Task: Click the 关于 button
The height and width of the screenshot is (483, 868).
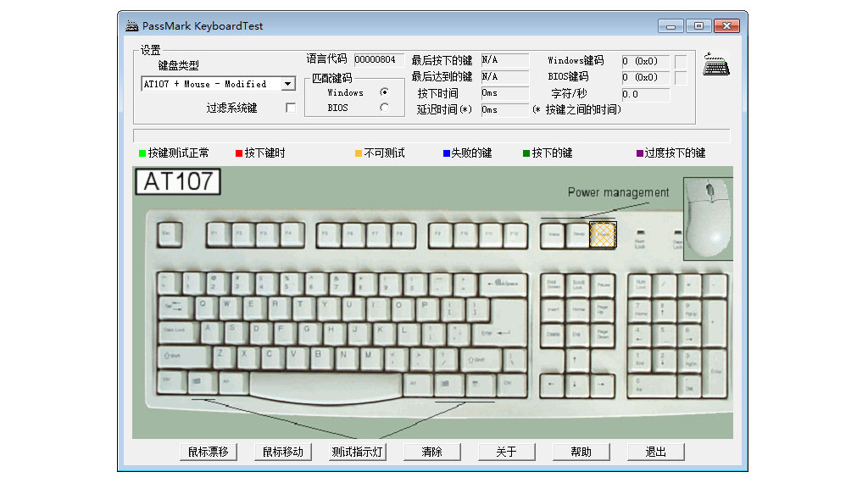Action: click(x=507, y=452)
